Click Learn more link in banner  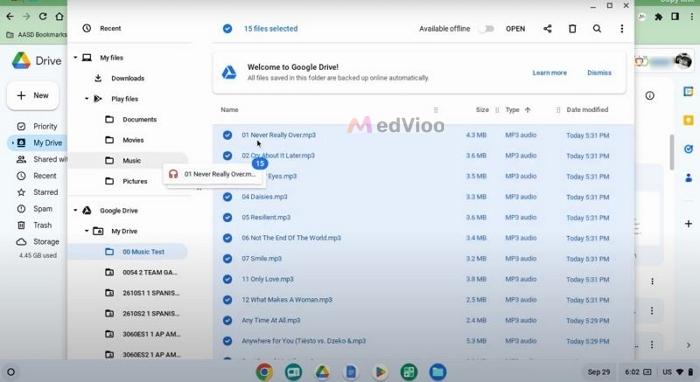click(549, 73)
